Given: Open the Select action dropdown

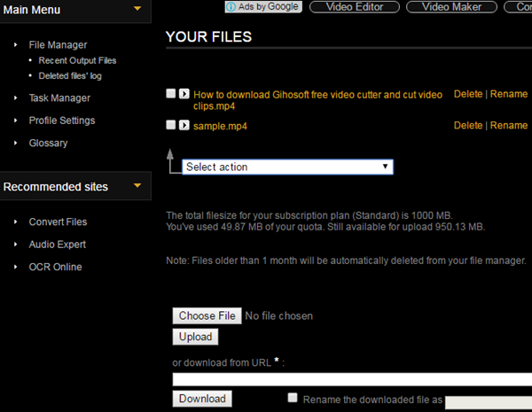Looking at the screenshot, I should click(287, 167).
